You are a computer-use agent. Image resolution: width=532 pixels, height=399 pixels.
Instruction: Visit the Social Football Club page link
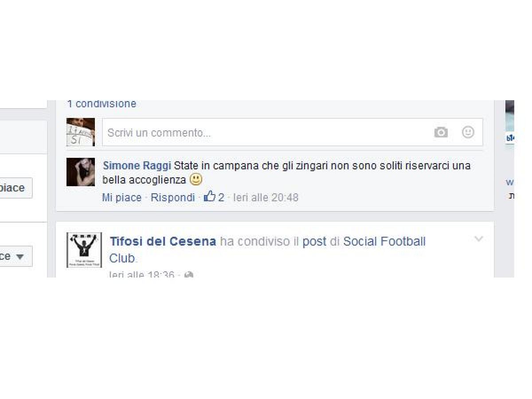point(267,250)
